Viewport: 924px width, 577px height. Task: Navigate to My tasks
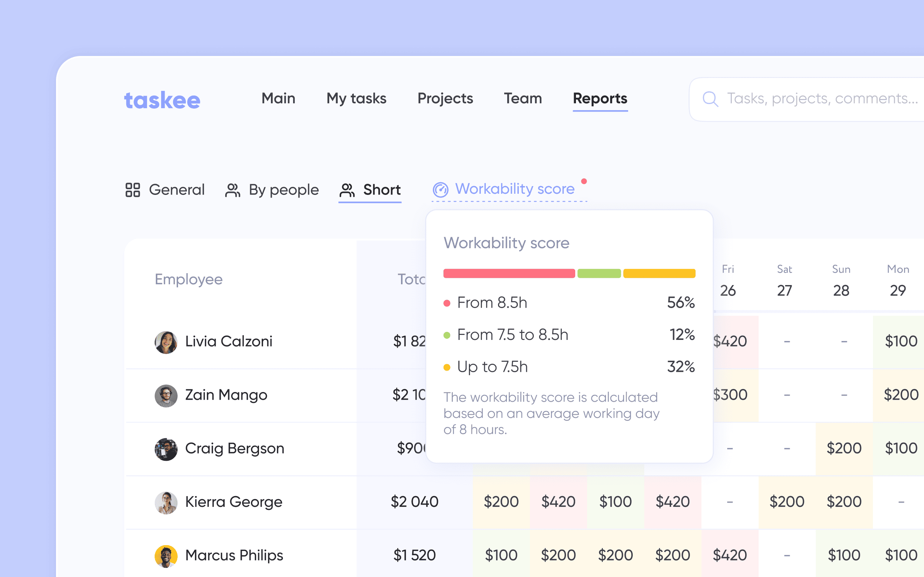[x=356, y=99]
